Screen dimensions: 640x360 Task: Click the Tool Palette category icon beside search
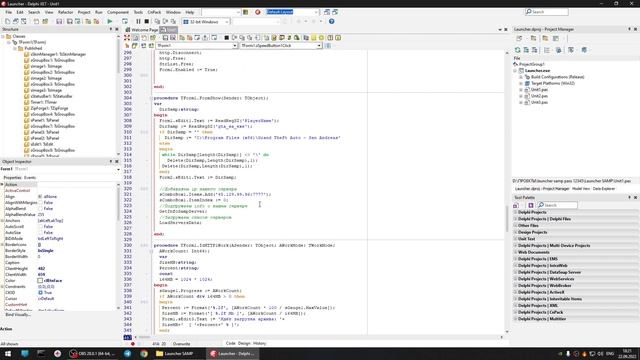tap(531, 205)
